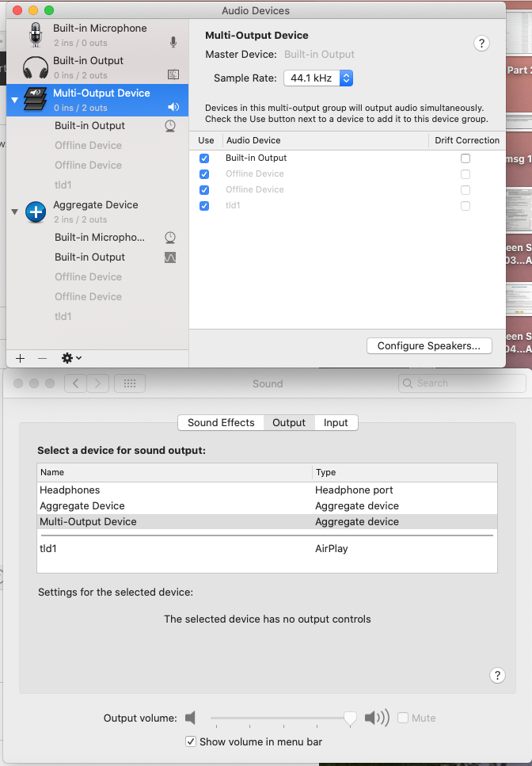This screenshot has height=766, width=532.
Task: Uncheck Use for the tld1 device
Action: (x=204, y=205)
